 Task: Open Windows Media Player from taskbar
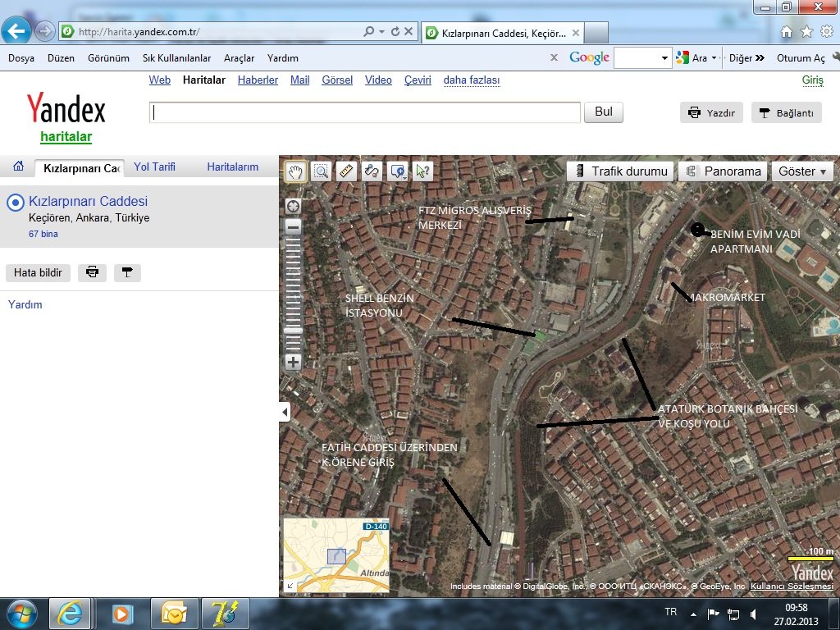[121, 614]
